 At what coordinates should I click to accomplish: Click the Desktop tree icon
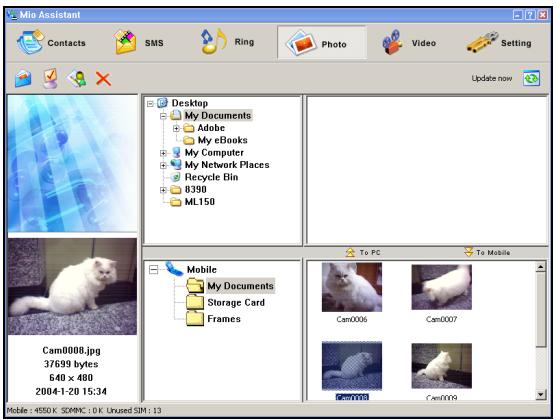pos(162,103)
